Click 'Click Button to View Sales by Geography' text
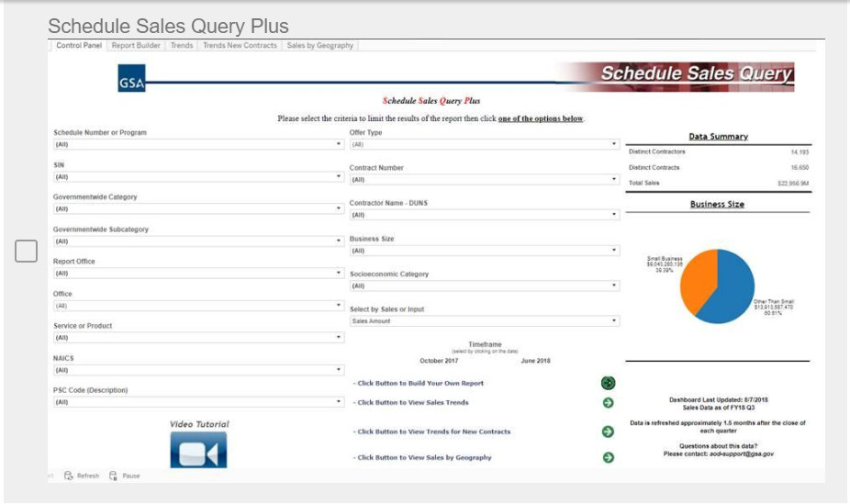Image resolution: width=850 pixels, height=504 pixels. [x=422, y=457]
